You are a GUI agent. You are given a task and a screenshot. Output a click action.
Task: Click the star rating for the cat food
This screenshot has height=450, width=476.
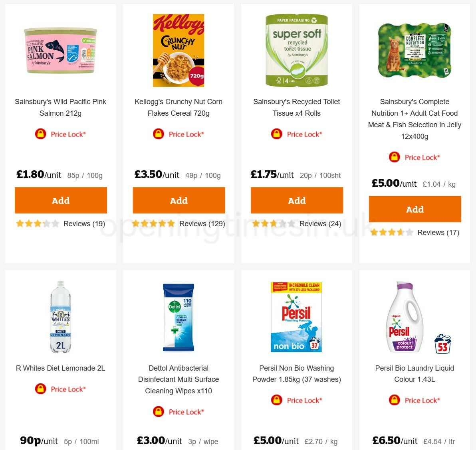(x=392, y=232)
